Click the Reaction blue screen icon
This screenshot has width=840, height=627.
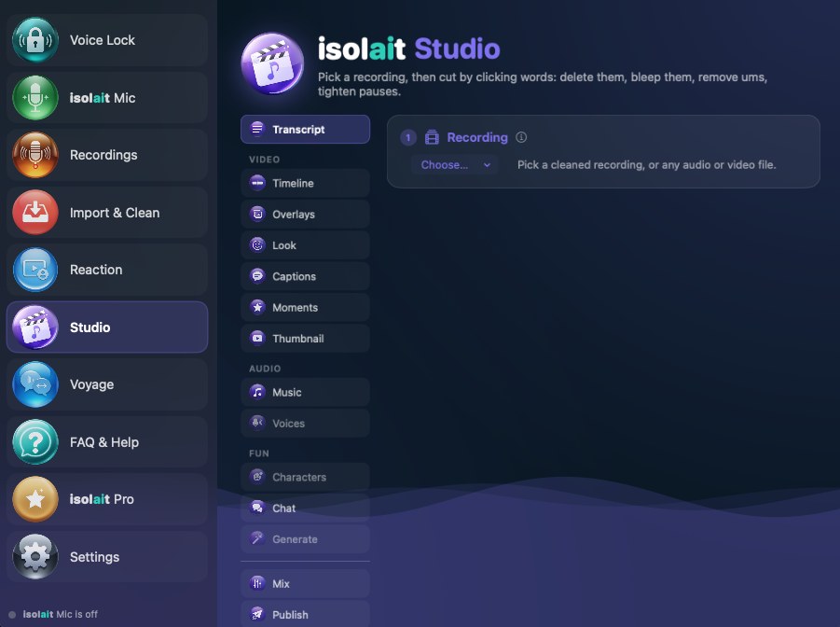click(x=35, y=270)
